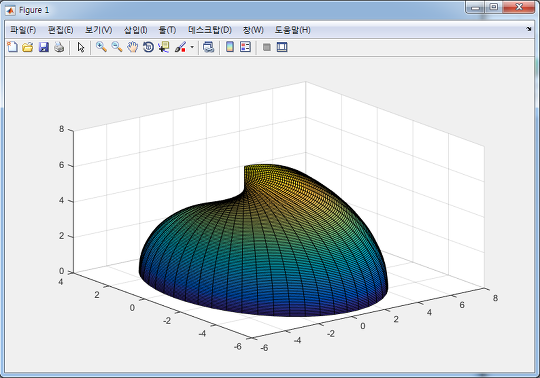This screenshot has height=378, width=540.
Task: Activate the Zoom Out tool
Action: click(117, 47)
